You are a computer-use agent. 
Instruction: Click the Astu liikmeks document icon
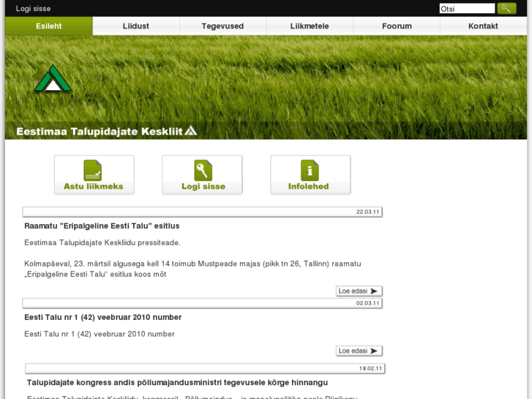(x=93, y=170)
